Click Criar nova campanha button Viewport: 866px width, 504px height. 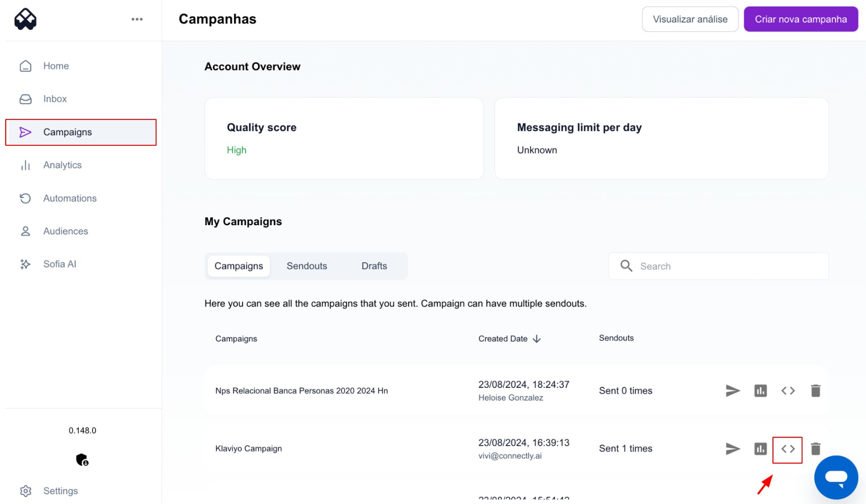(x=801, y=19)
